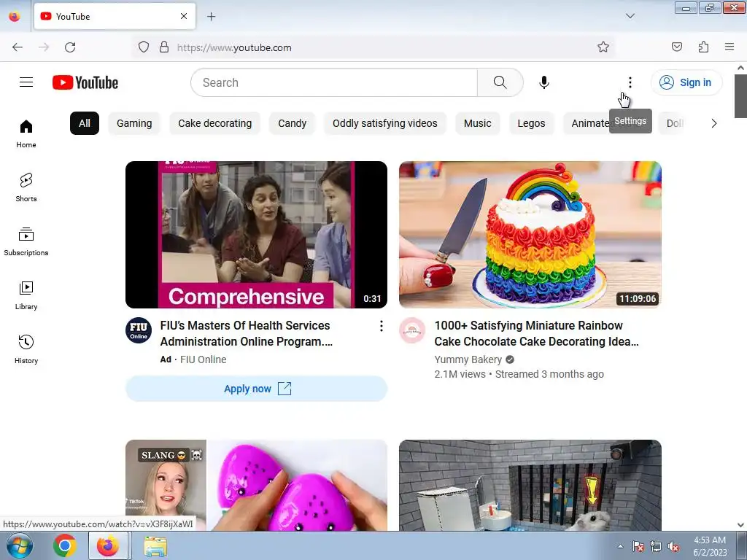Screen dimensions: 747x560
Task: Expand the list all tabs dropdown
Action: tap(630, 16)
